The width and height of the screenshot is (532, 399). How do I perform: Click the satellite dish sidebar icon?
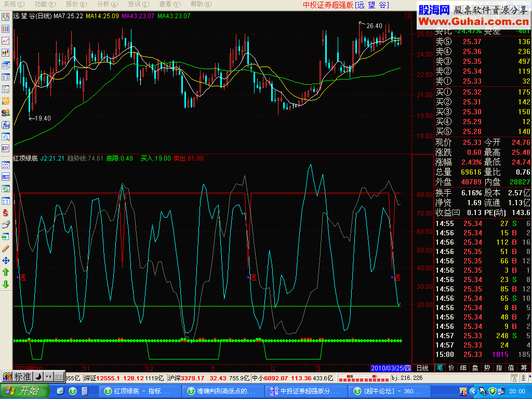[6, 224]
